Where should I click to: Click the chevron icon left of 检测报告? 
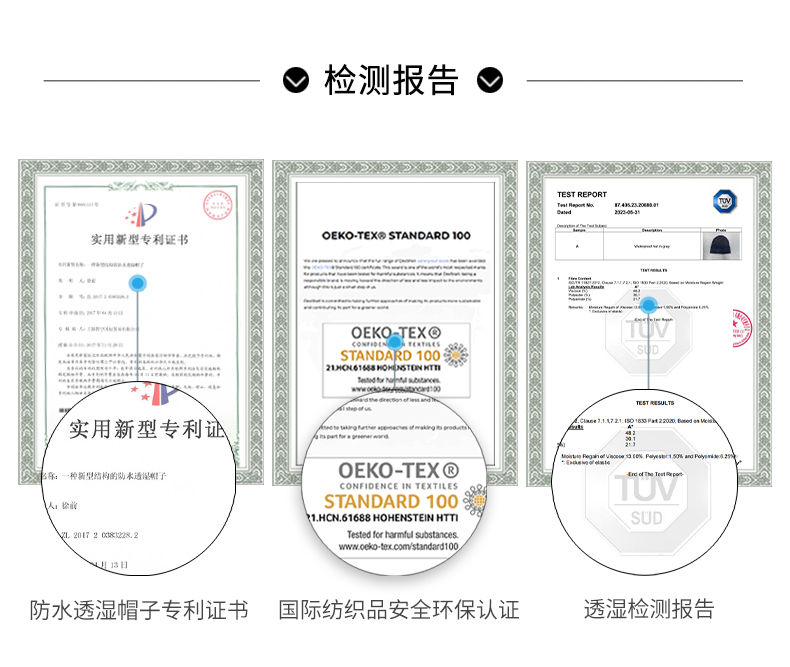click(x=296, y=80)
